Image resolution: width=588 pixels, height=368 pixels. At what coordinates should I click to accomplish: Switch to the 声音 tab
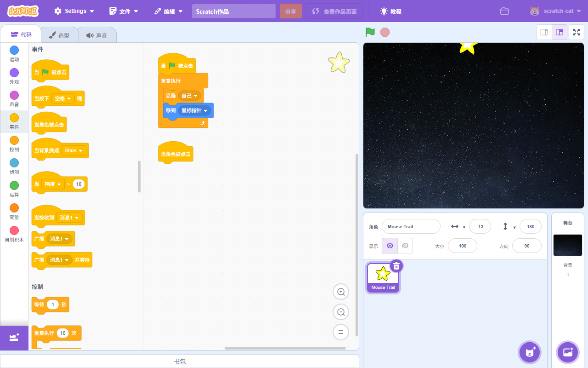(96, 35)
